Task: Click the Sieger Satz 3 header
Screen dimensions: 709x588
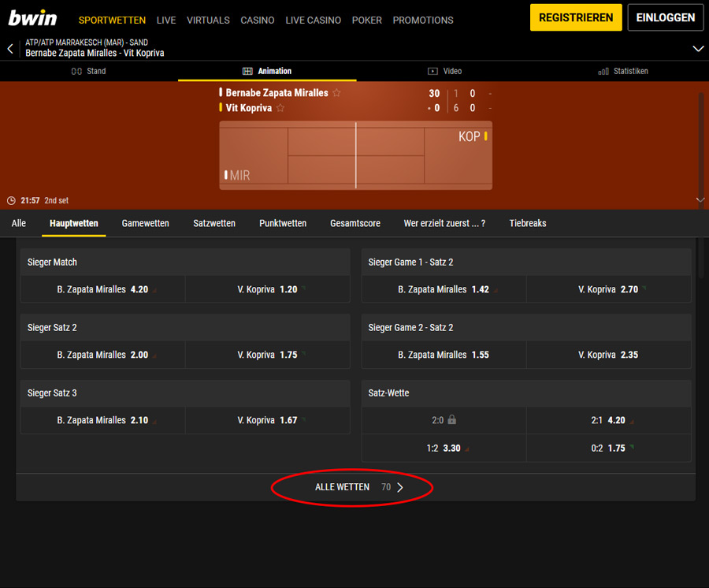Action: coord(185,393)
